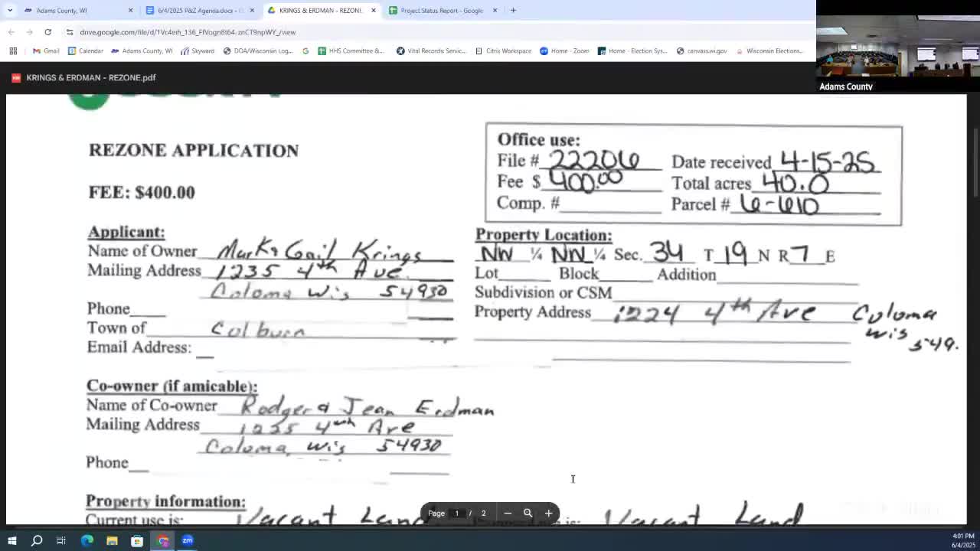Open the Google bookmark icon
Screen dimensions: 980x551
click(305, 51)
